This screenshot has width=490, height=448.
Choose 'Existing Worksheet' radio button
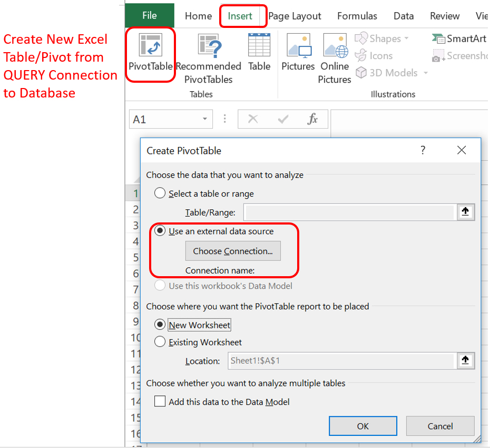pyautogui.click(x=160, y=342)
